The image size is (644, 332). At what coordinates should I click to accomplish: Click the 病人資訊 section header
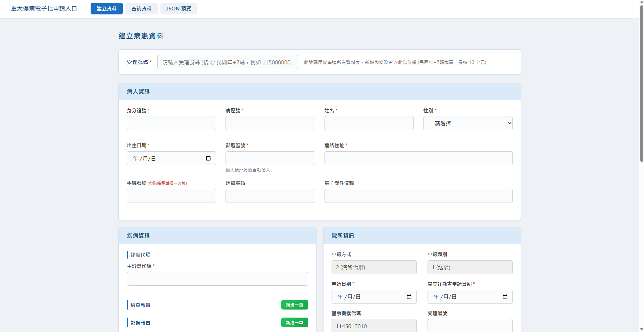[x=320, y=92]
